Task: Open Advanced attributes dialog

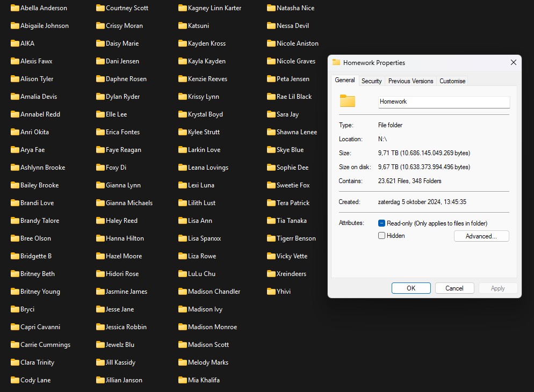Action: click(x=481, y=236)
